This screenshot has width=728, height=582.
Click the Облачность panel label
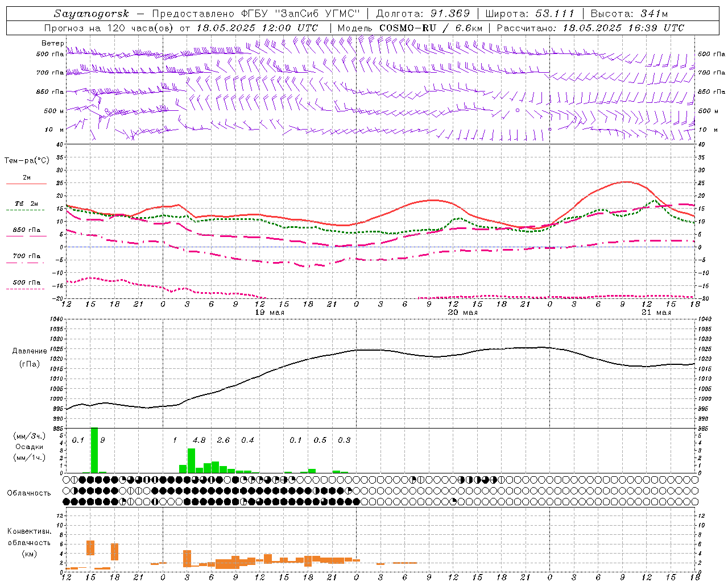(x=29, y=493)
